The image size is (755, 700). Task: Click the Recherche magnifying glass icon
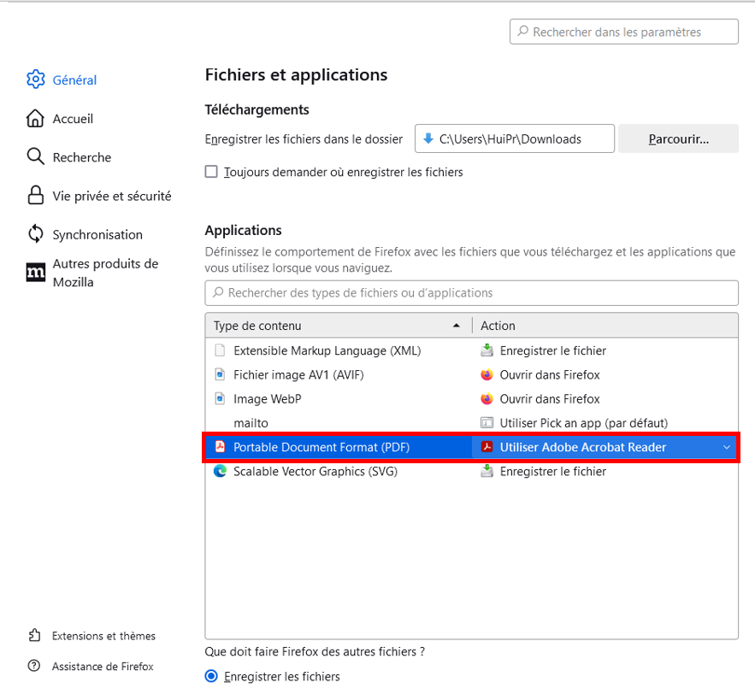pyautogui.click(x=35, y=157)
